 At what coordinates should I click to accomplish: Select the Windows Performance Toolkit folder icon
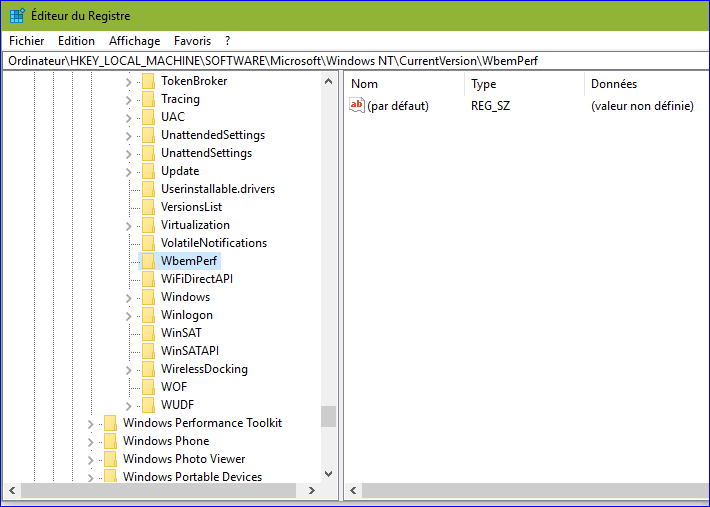[110, 423]
